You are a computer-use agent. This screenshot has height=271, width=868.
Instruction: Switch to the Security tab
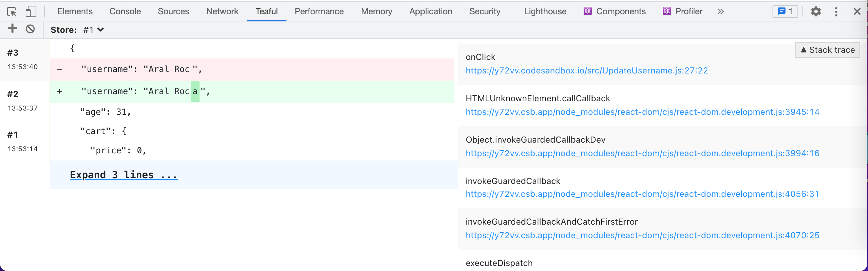pos(485,11)
